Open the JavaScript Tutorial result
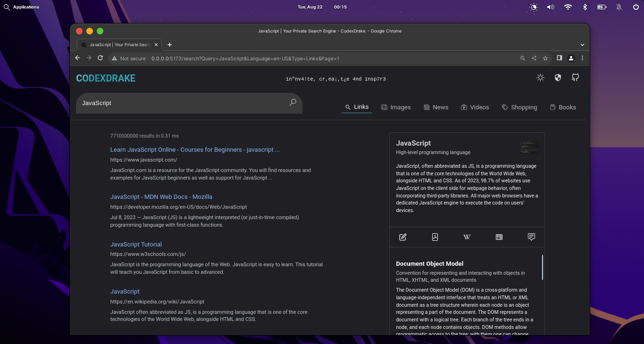Screen dimensions: 644x344 136,245
